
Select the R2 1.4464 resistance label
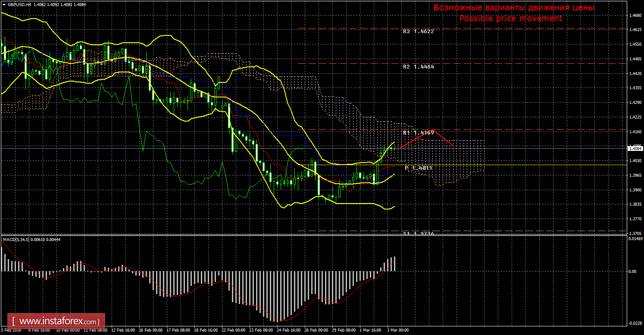point(419,67)
